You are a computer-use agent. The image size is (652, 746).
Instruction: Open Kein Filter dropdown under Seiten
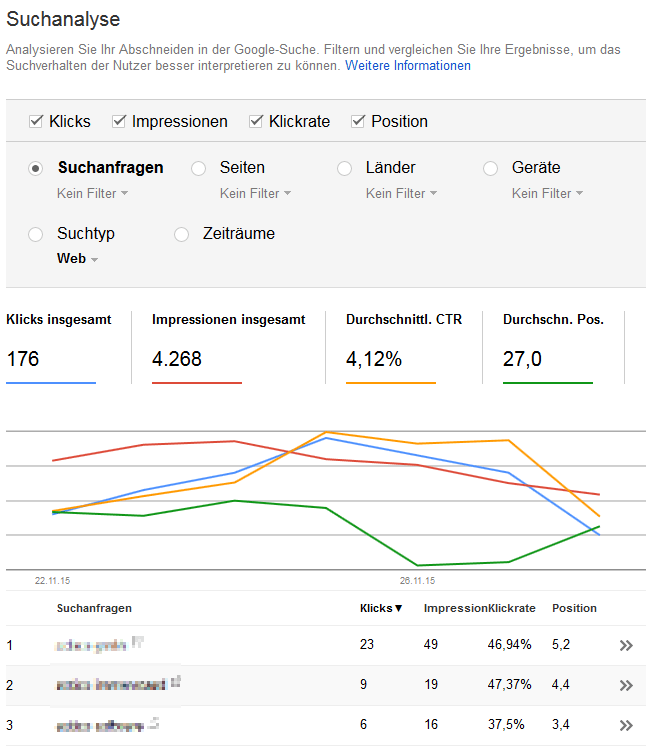pyautogui.click(x=255, y=194)
